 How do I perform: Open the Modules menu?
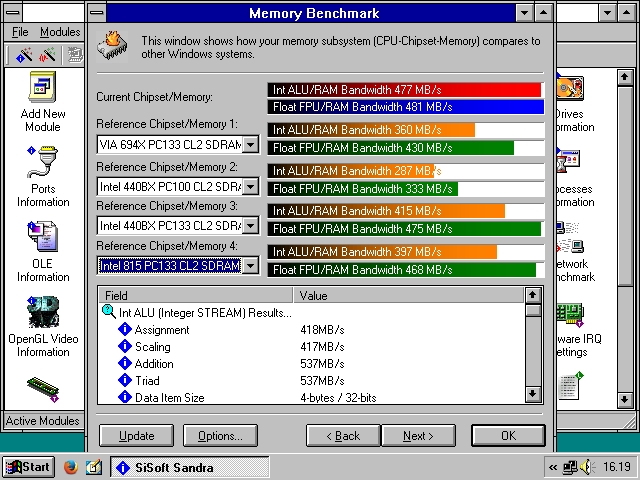click(60, 32)
